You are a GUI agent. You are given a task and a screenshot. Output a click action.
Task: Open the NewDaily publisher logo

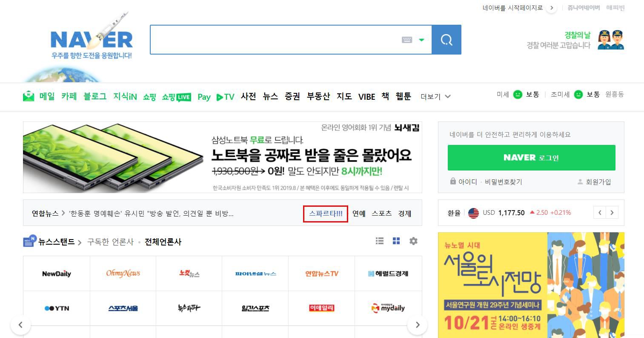57,274
